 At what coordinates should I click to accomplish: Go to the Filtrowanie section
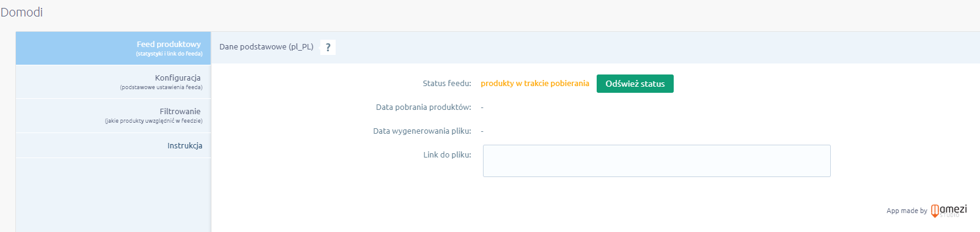113,115
